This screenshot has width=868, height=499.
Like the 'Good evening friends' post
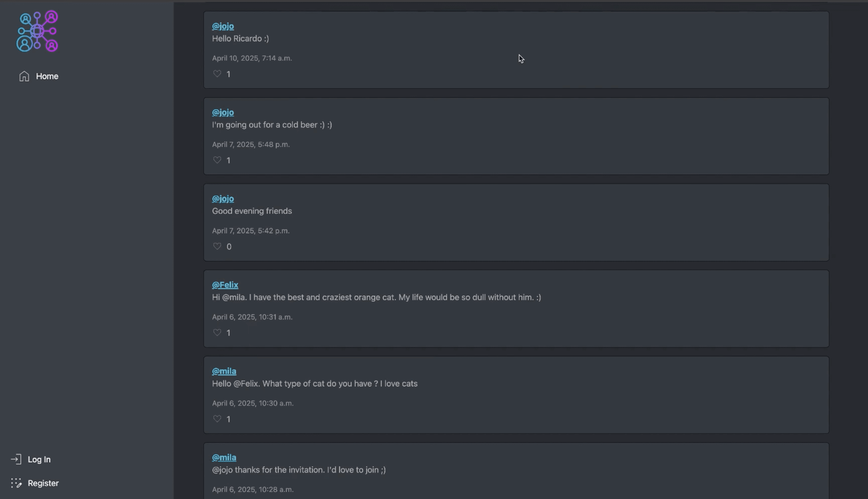(217, 246)
